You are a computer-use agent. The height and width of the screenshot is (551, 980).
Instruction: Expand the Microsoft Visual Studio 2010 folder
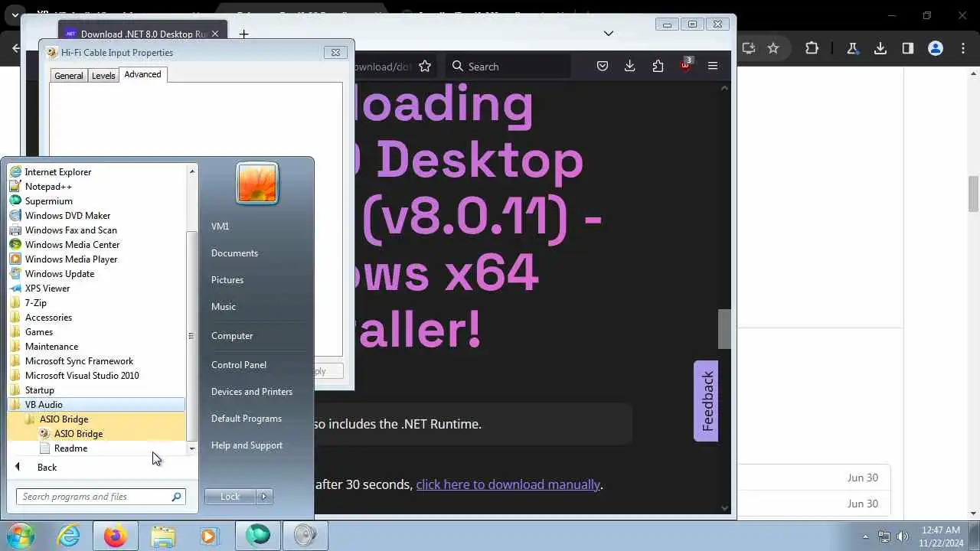click(82, 376)
